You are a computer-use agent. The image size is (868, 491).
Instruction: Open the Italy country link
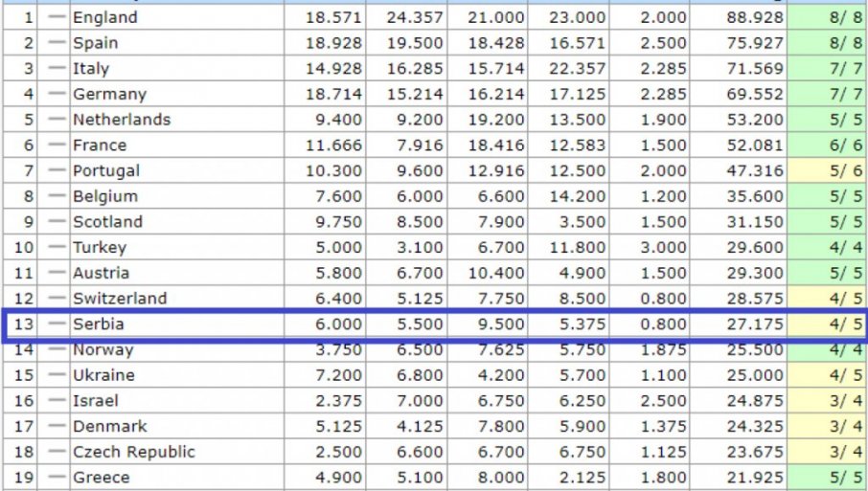91,69
